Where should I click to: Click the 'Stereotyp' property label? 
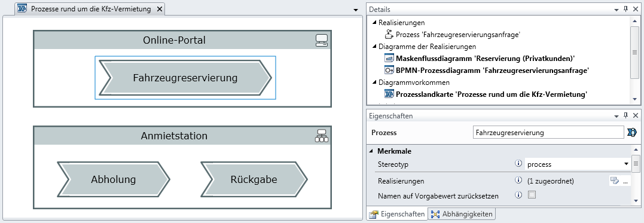(393, 164)
